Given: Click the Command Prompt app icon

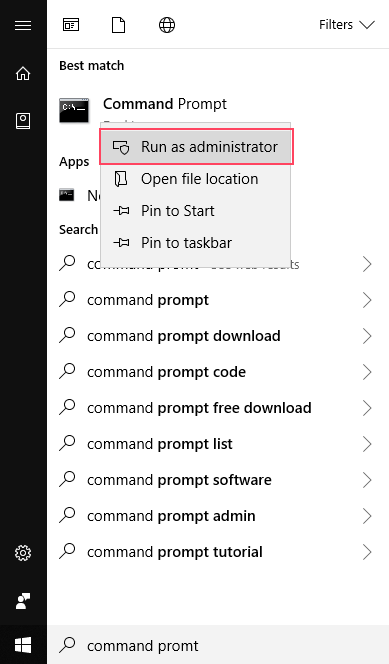Looking at the screenshot, I should 74,111.
